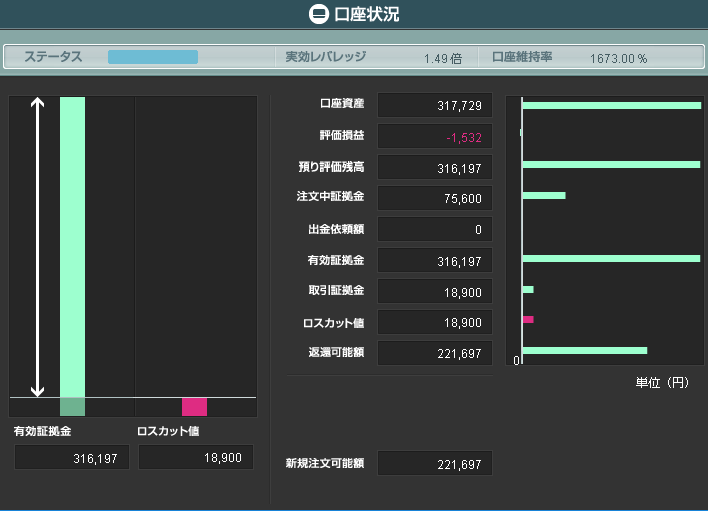Click the 返還可能額 value field
708x511 pixels.
coord(435,353)
